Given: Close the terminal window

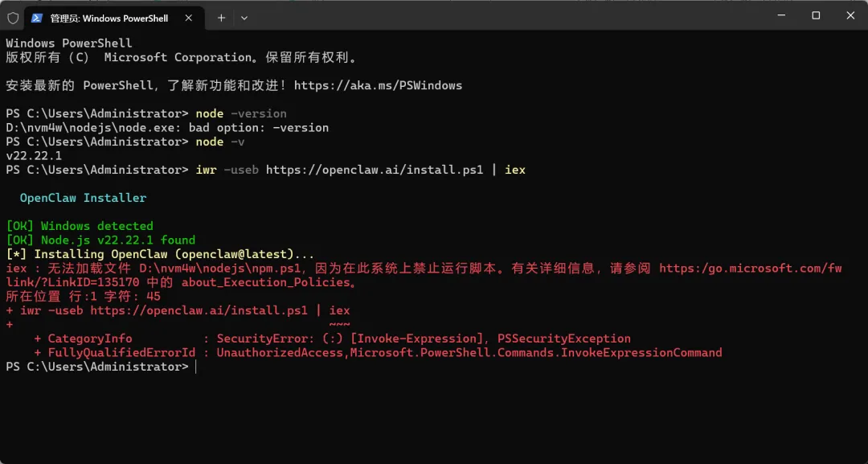Looking at the screenshot, I should [850, 15].
